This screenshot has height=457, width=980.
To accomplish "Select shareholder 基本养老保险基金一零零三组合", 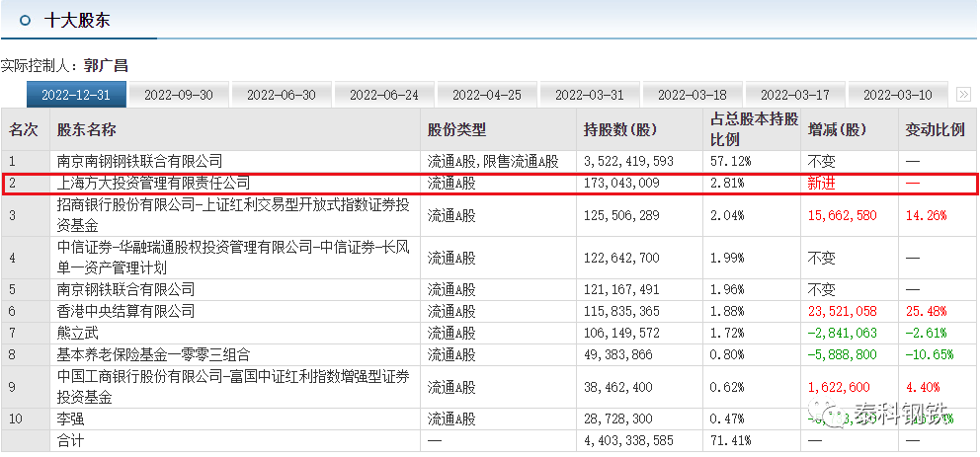I will [153, 354].
